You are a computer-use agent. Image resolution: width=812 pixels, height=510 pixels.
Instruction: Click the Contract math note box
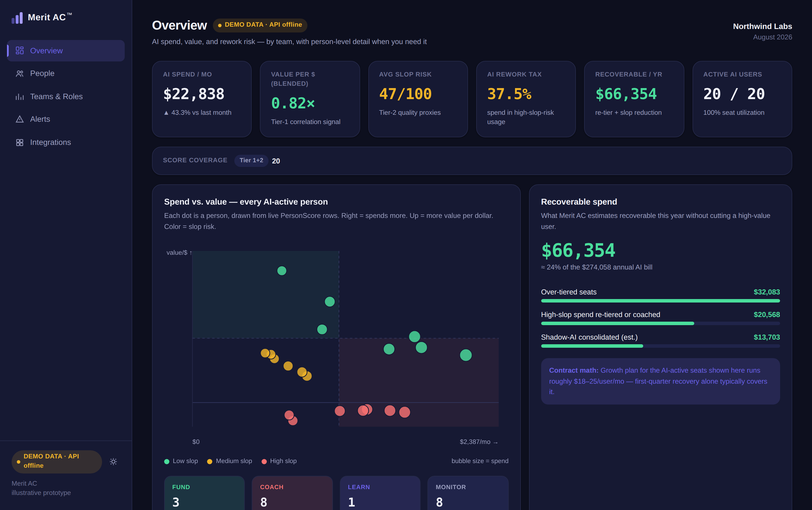click(x=660, y=381)
